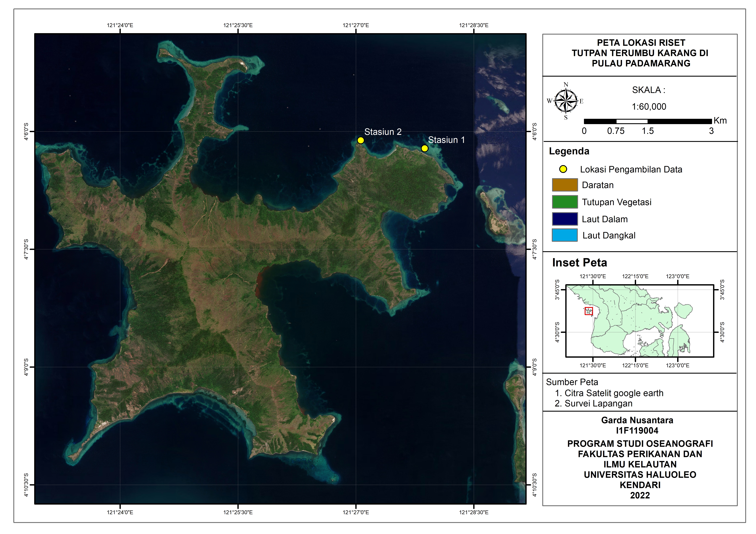Click the Legenda heading
Image resolution: width=756 pixels, height=534 pixels.
[569, 151]
